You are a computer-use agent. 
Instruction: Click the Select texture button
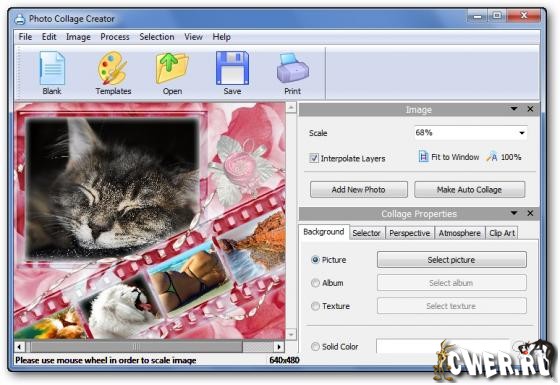coord(451,306)
